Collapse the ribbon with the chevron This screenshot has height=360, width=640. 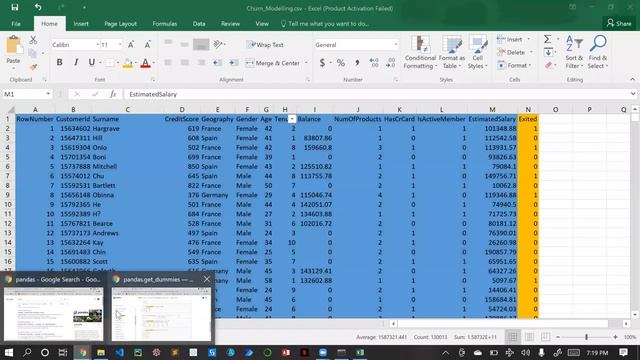[632, 80]
